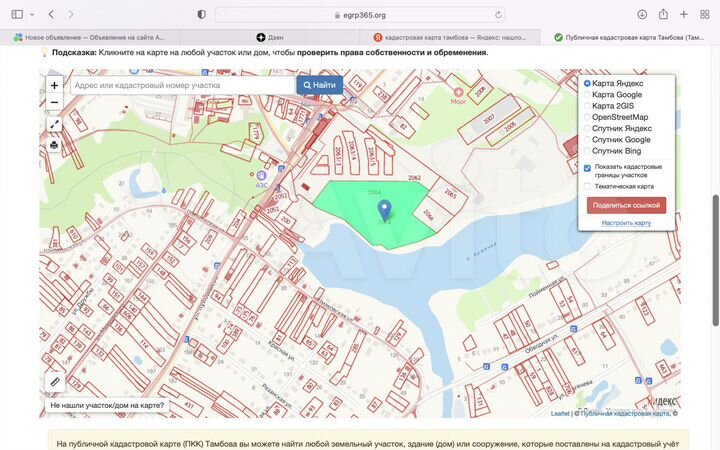Viewport: 720px width, 450px height.
Task: Open the Новое объявление tab
Action: (x=90, y=37)
